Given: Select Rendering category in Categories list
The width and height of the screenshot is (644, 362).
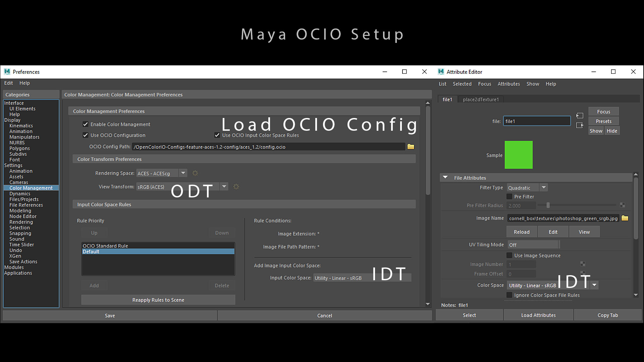Looking at the screenshot, I should (21, 222).
